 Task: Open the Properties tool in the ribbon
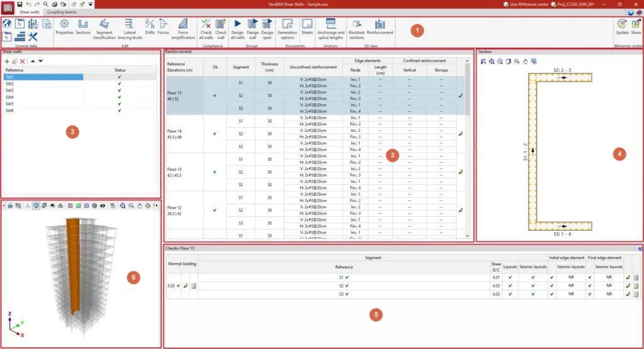(64, 27)
